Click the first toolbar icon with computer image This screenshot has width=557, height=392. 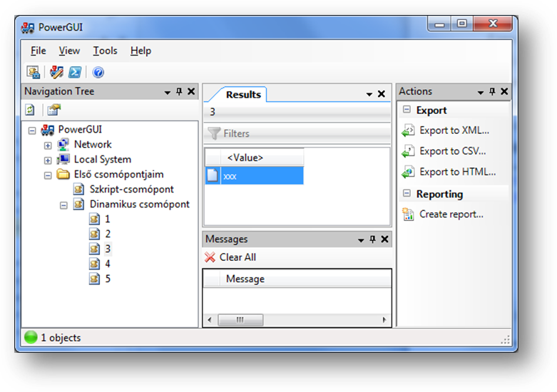[x=34, y=72]
